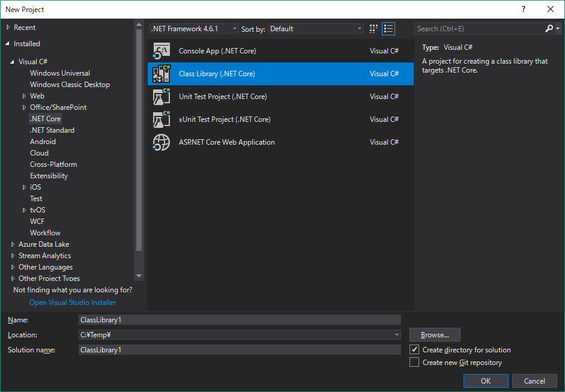Select the WCF category
This screenshot has width=565, height=392.
(x=37, y=222)
